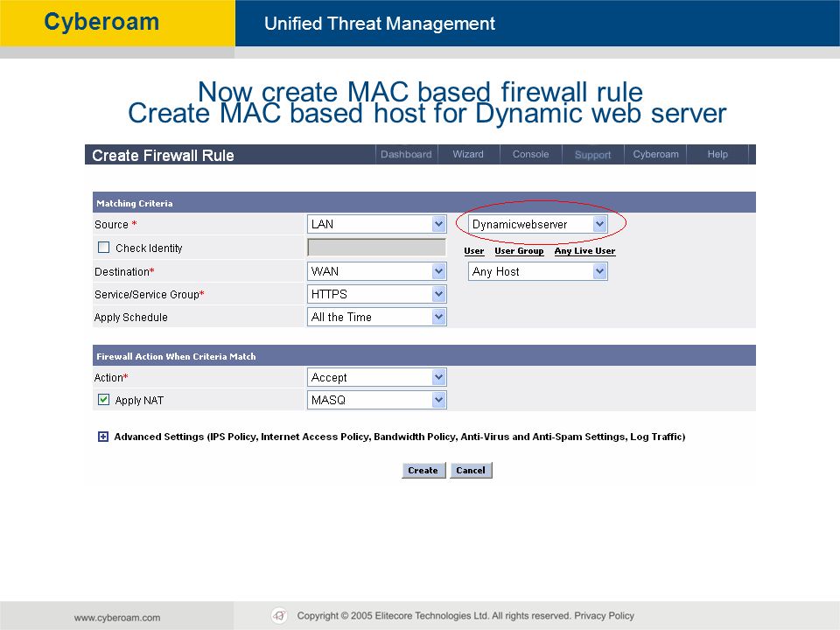The width and height of the screenshot is (840, 630).
Task: Open the Console tab
Action: pyautogui.click(x=530, y=154)
